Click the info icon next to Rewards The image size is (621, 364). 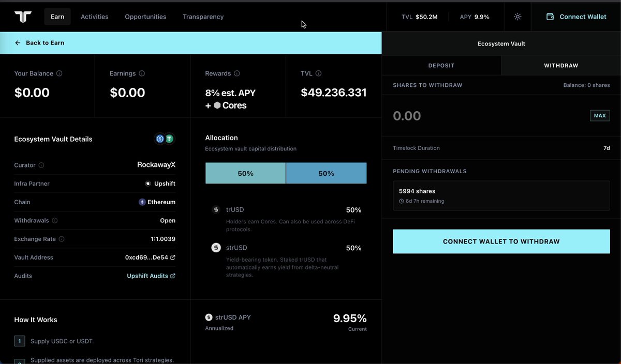[237, 73]
